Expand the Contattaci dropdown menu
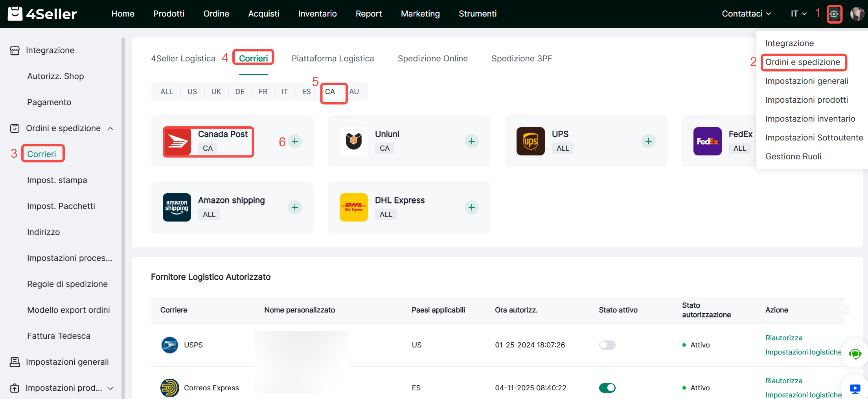Image resolution: width=868 pixels, height=399 pixels. [746, 14]
